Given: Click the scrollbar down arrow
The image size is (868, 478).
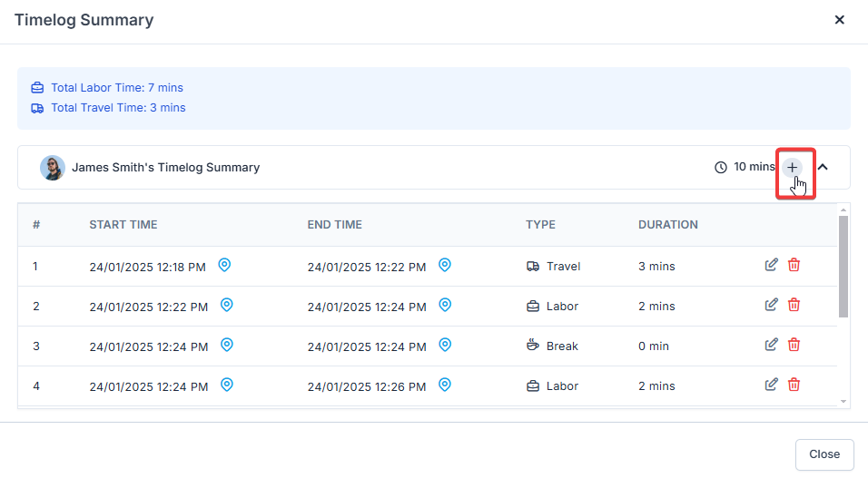Looking at the screenshot, I should 843,401.
